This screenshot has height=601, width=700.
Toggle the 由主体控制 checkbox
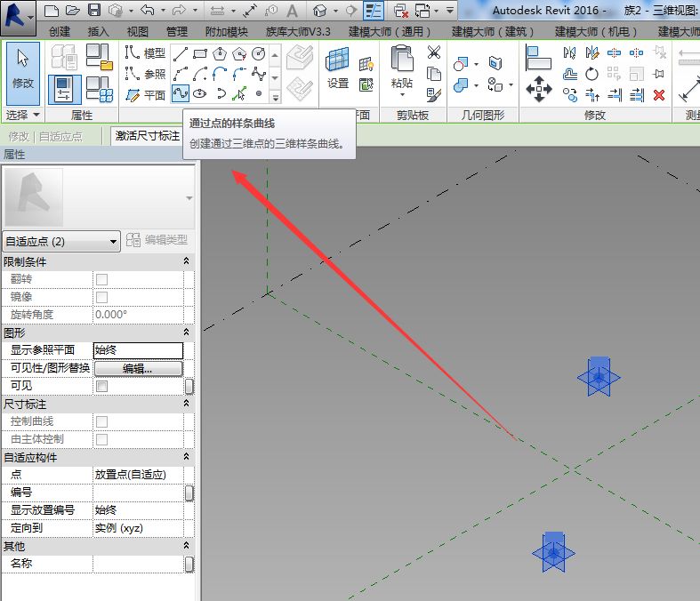coord(101,439)
